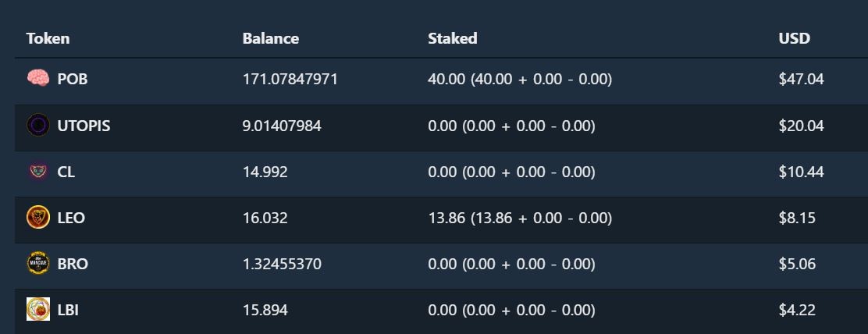The width and height of the screenshot is (868, 334).
Task: Click the BRO Mancave token icon
Action: [x=38, y=263]
